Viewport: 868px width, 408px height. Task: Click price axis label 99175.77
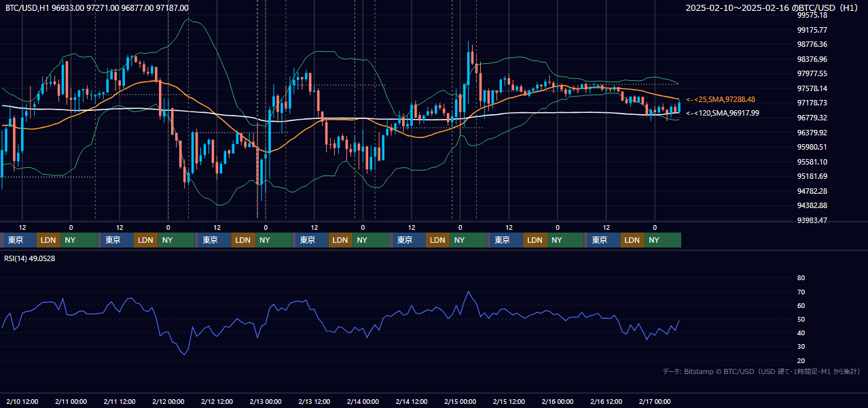[x=812, y=30]
